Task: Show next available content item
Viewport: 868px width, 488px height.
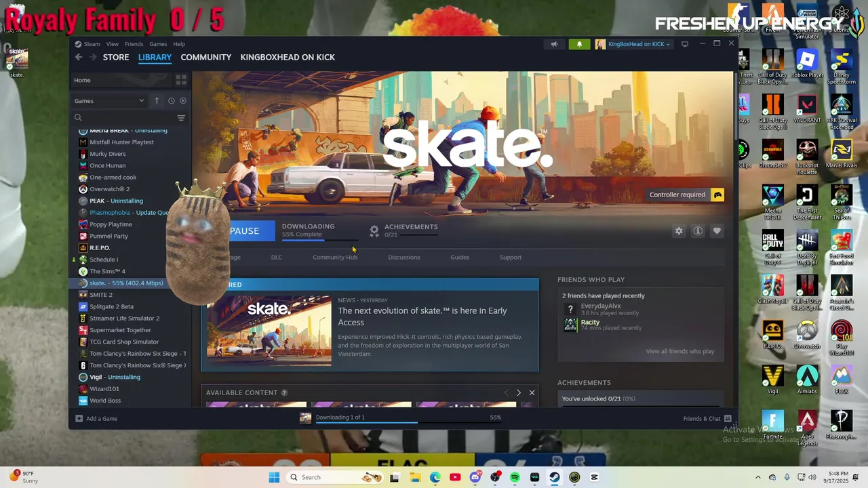Action: (519, 392)
